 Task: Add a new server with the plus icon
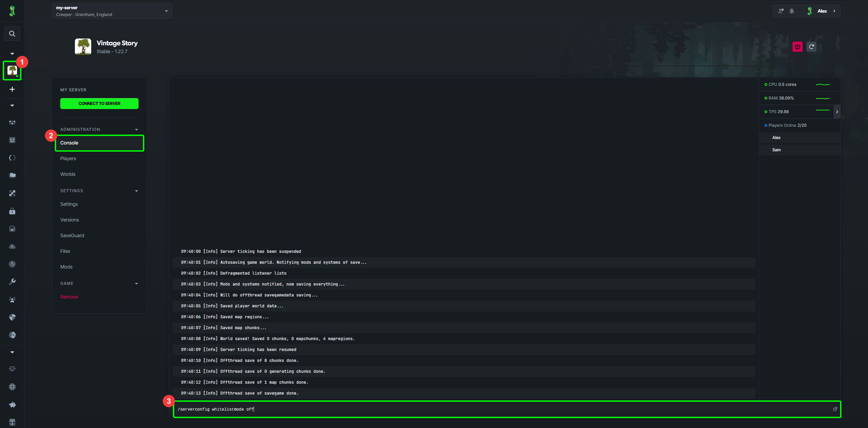click(x=12, y=89)
